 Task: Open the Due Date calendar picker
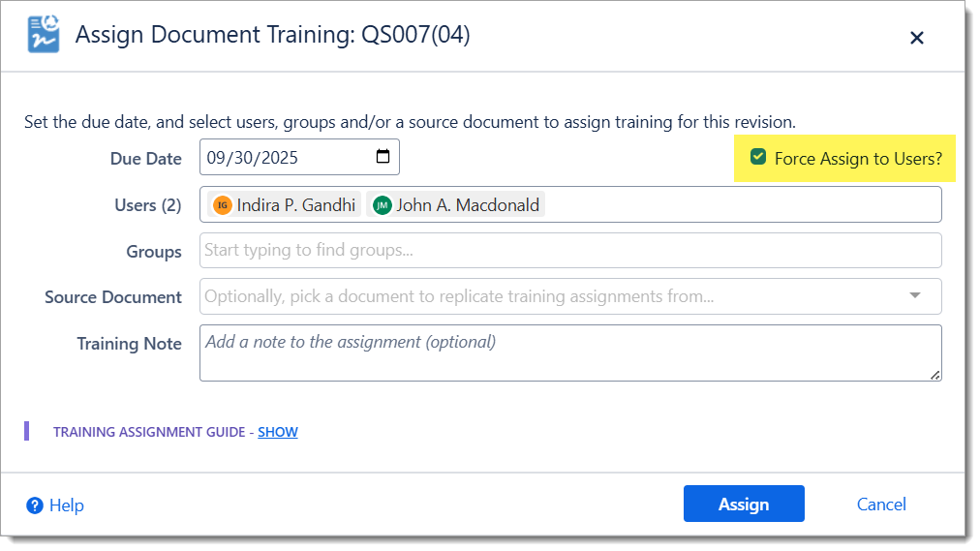[383, 157]
